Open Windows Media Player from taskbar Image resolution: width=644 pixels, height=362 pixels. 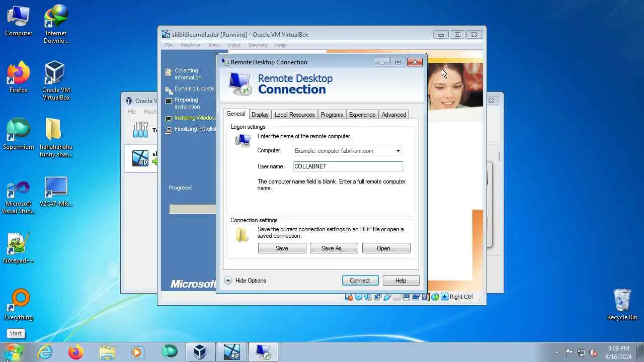(x=137, y=352)
